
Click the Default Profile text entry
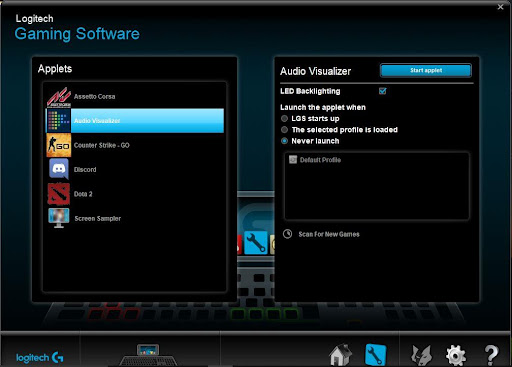coord(320,160)
